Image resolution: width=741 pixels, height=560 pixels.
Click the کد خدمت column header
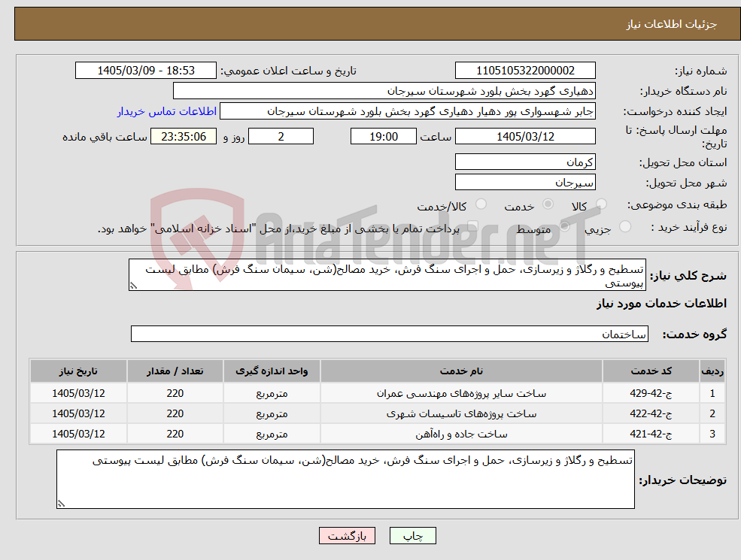651,371
